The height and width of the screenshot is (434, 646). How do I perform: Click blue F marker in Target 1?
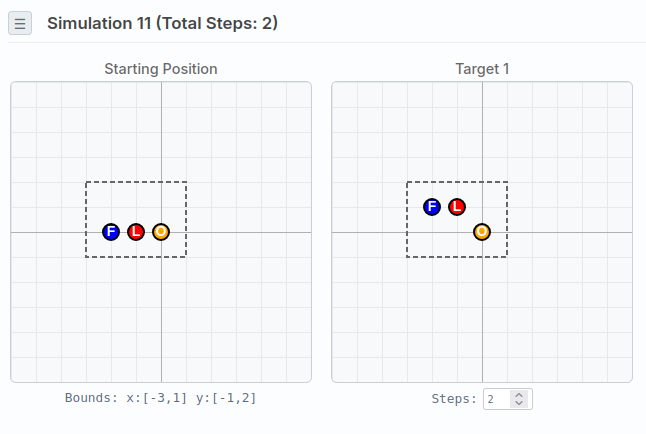[x=432, y=207]
